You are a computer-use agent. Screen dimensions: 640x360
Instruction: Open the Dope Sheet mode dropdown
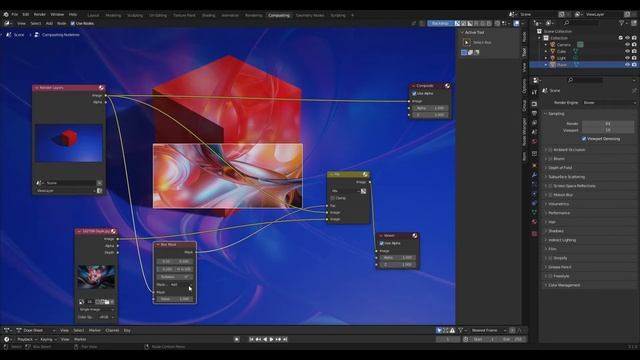36,330
